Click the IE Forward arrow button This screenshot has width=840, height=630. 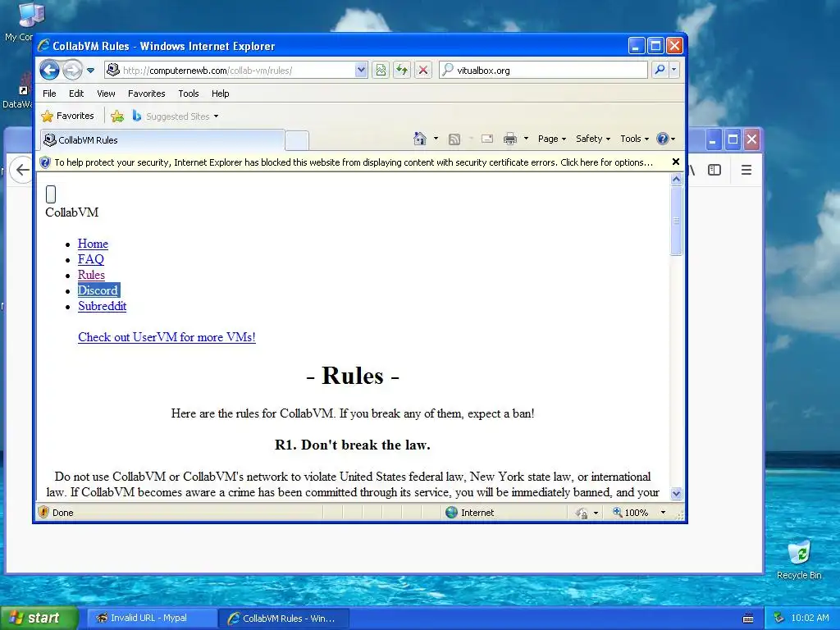[x=72, y=70]
